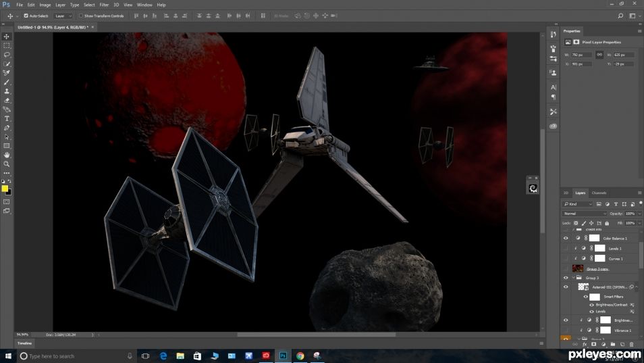
Task: Hide the Smart Filters eye
Action: pos(586,296)
